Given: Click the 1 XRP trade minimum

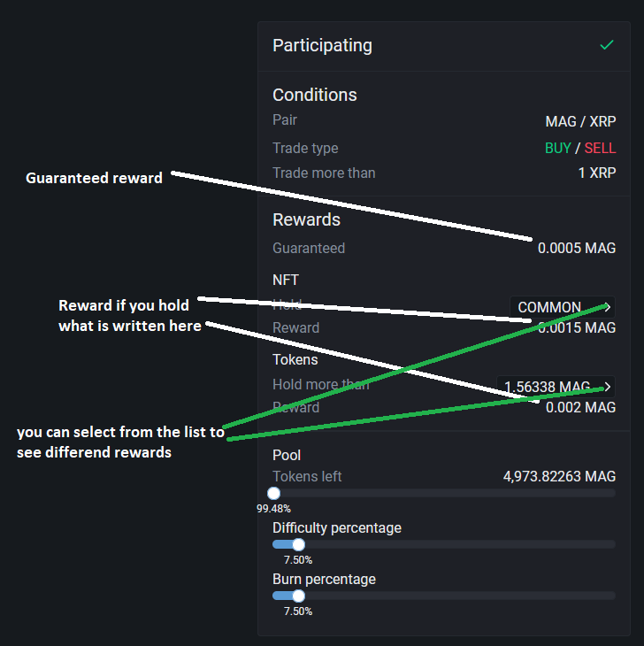Looking at the screenshot, I should click(x=597, y=173).
